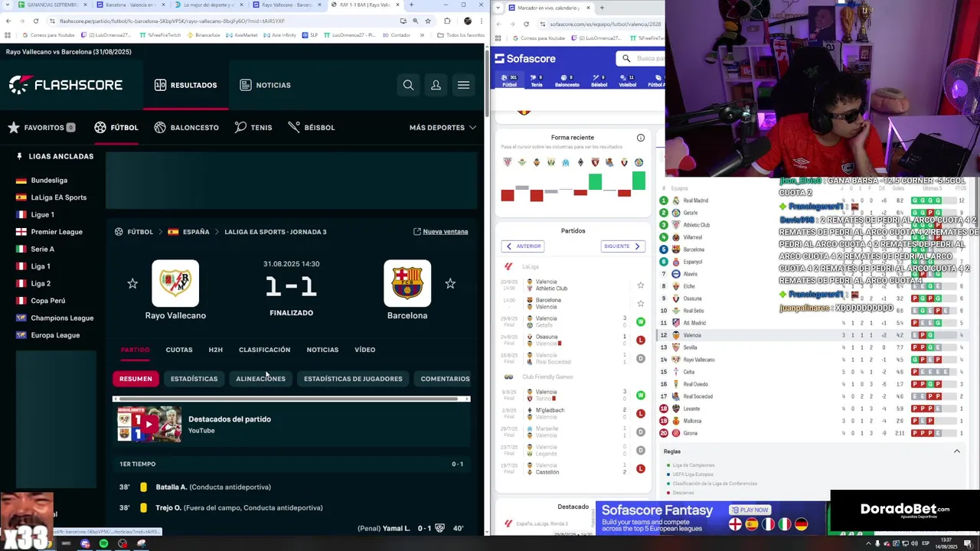The height and width of the screenshot is (551, 980).
Task: Expand Más Deportes dropdown
Action: click(443, 127)
